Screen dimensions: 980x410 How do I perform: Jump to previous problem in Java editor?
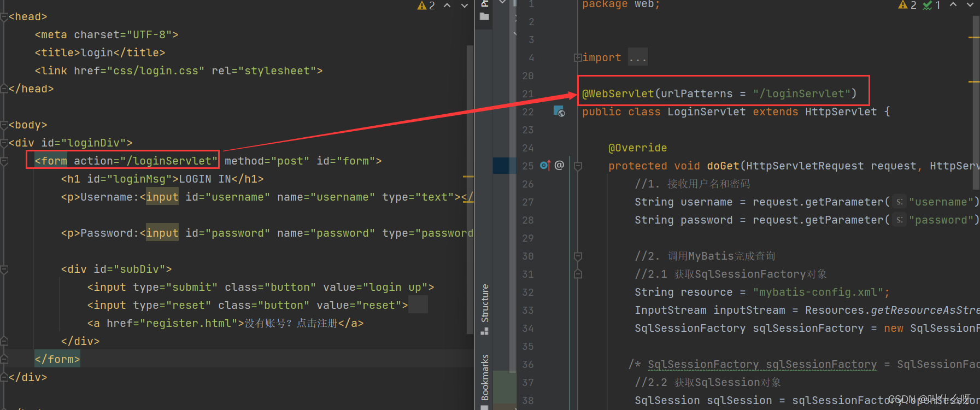tap(953, 4)
